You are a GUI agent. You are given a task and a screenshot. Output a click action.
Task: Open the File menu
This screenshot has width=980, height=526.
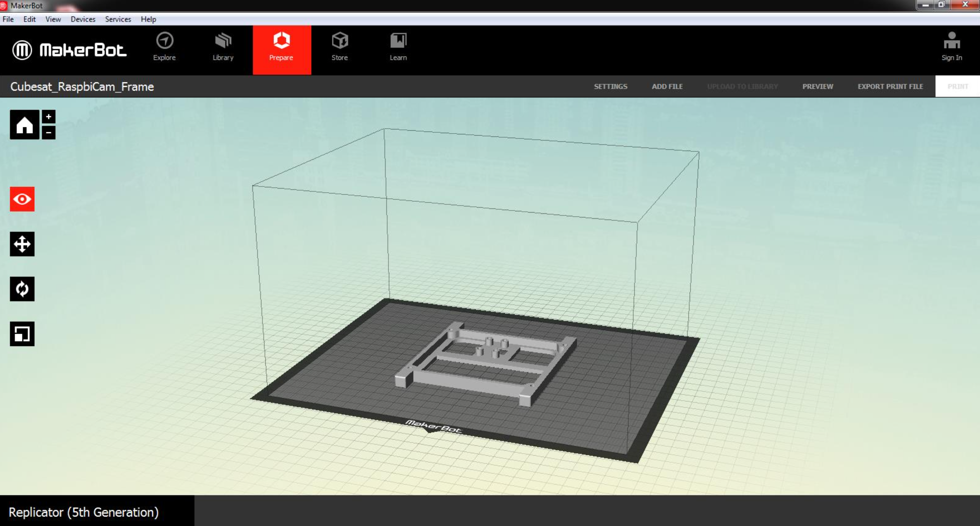tap(8, 19)
